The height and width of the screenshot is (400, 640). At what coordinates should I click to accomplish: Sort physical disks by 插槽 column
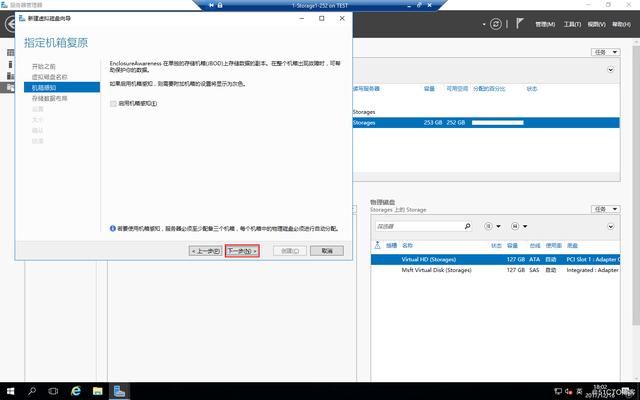pyautogui.click(x=391, y=245)
